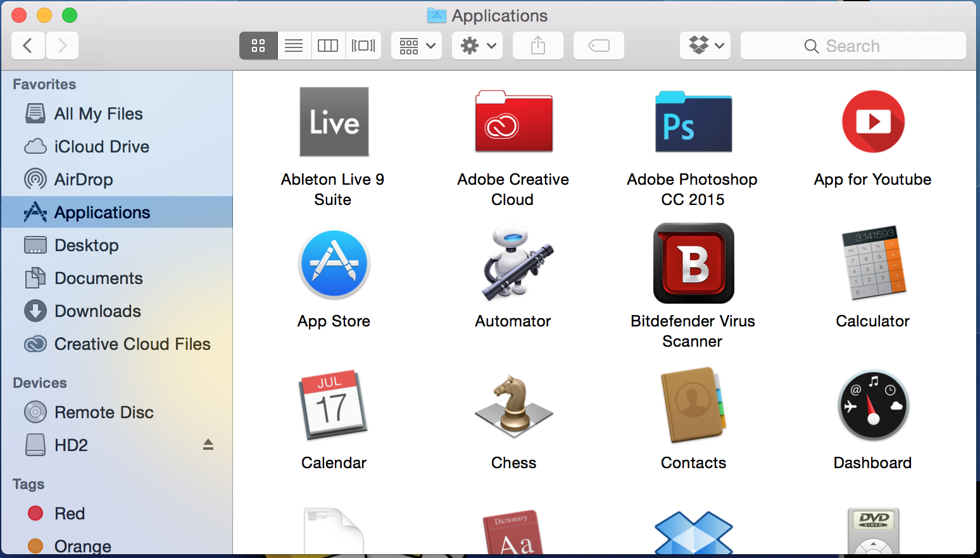The height and width of the screenshot is (558, 980).
Task: Click the Search field
Action: tap(853, 46)
